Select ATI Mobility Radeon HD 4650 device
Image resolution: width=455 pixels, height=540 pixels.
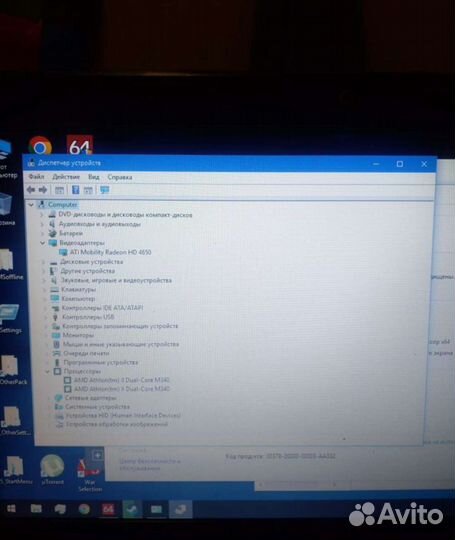pyautogui.click(x=110, y=252)
